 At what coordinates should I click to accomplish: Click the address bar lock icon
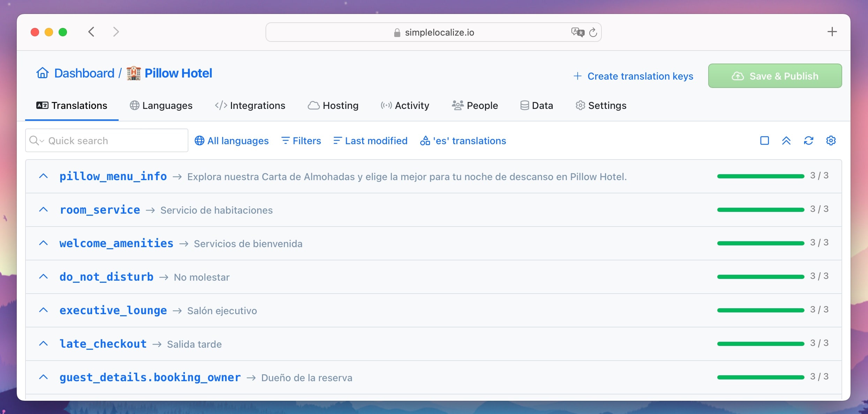(397, 32)
